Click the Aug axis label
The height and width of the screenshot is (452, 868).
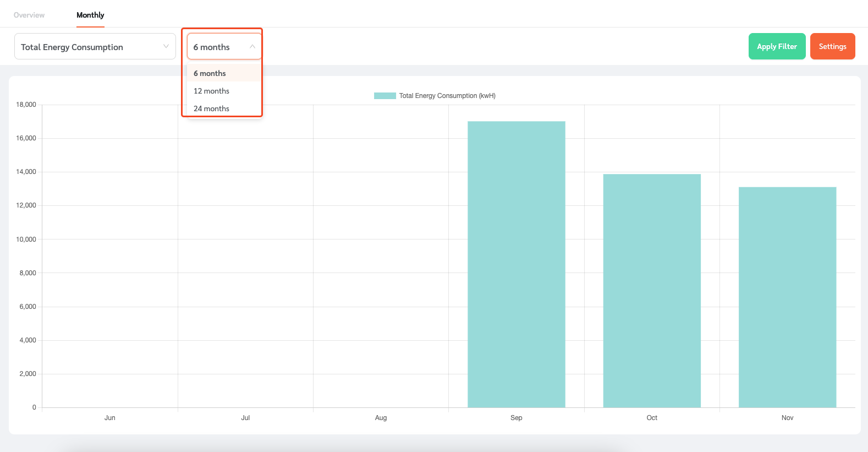point(381,418)
